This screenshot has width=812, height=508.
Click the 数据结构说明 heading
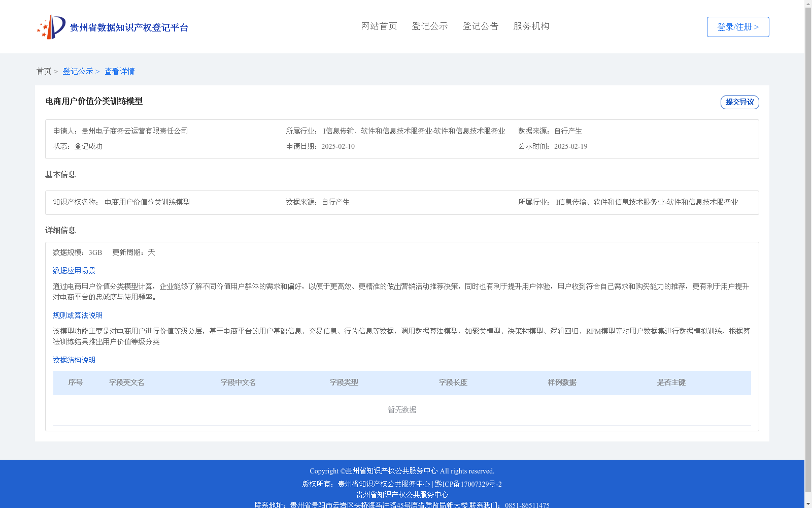click(x=74, y=360)
